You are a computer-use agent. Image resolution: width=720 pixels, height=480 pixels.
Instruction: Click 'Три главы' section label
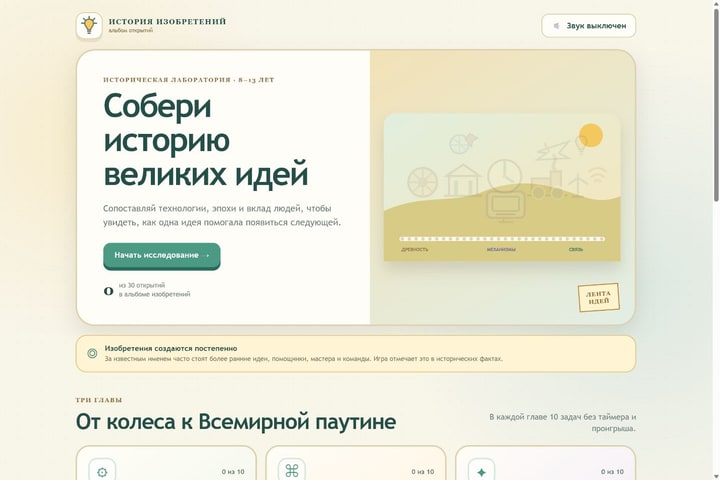(x=99, y=400)
